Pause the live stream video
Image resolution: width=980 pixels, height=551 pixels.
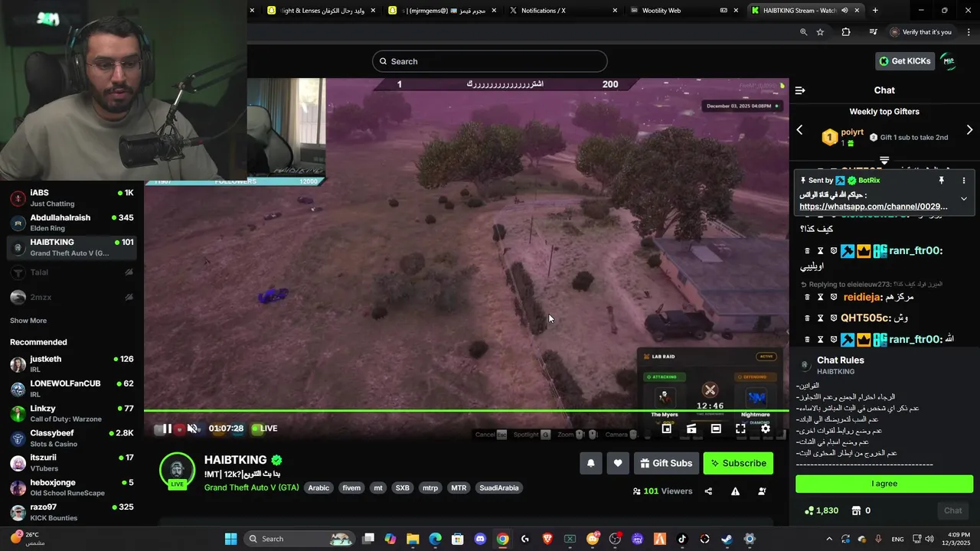[x=167, y=429]
